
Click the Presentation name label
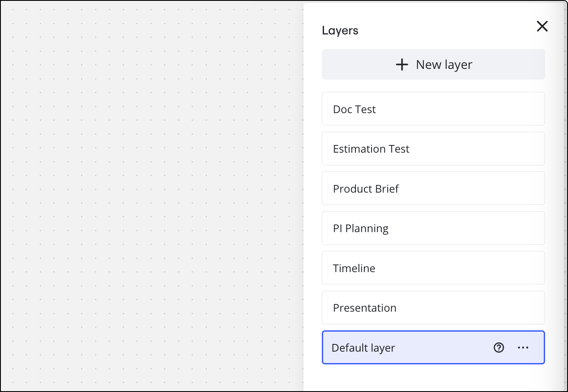[364, 308]
